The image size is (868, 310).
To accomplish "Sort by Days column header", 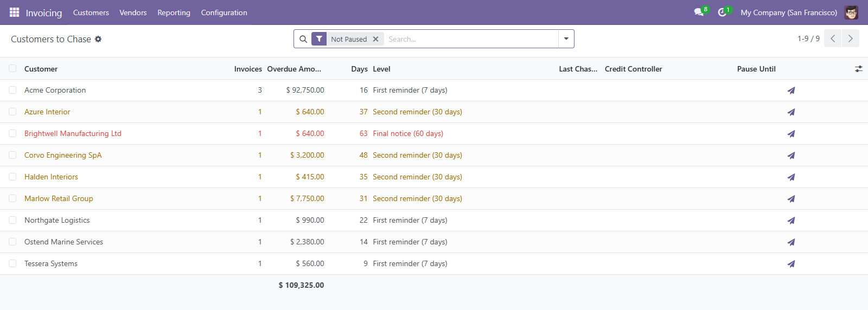I will [359, 69].
